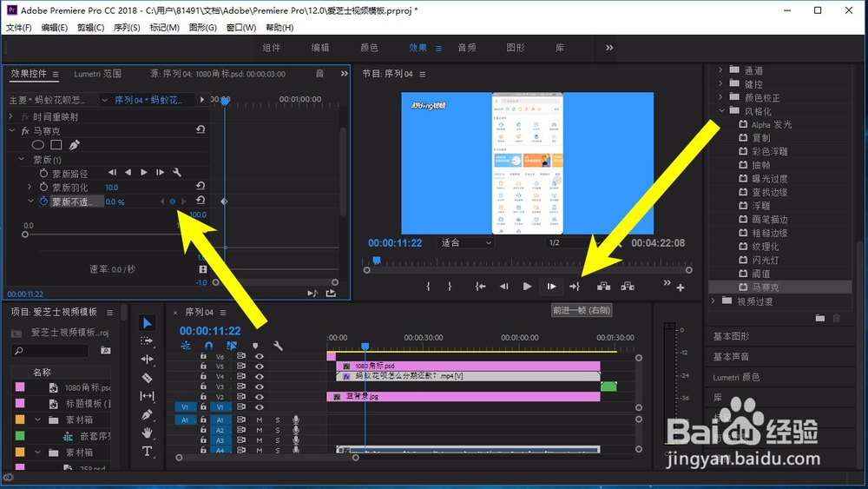Viewport: 868px width, 489px height.
Task: Click the Mark In button in Program monitor
Action: [428, 287]
